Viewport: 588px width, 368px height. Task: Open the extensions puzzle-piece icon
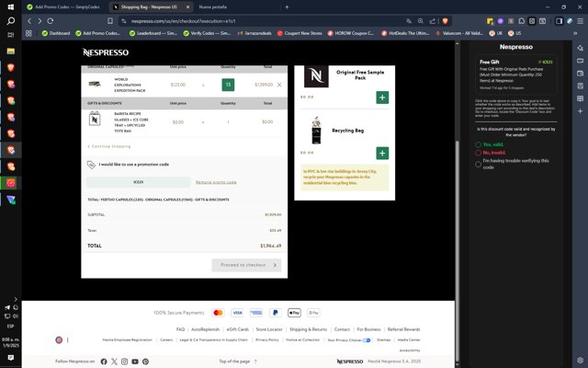tap(521, 21)
